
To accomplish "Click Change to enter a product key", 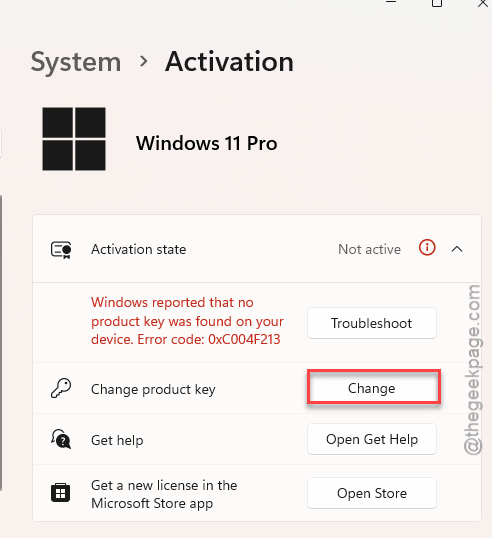I will pos(374,387).
